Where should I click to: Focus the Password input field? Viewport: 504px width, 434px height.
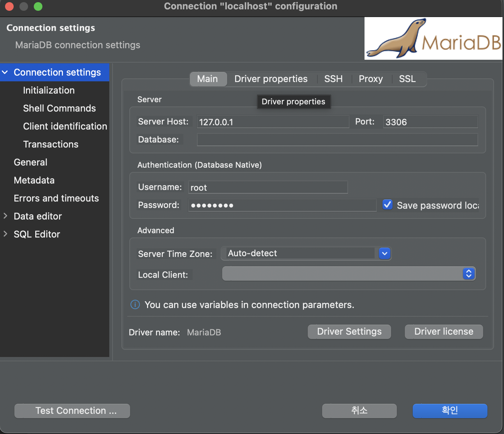[x=283, y=205]
